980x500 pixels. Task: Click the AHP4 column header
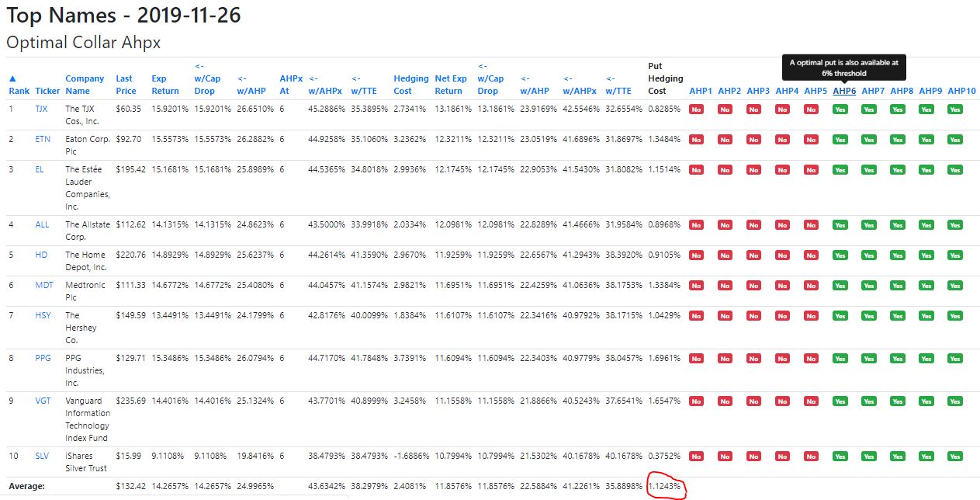(787, 91)
